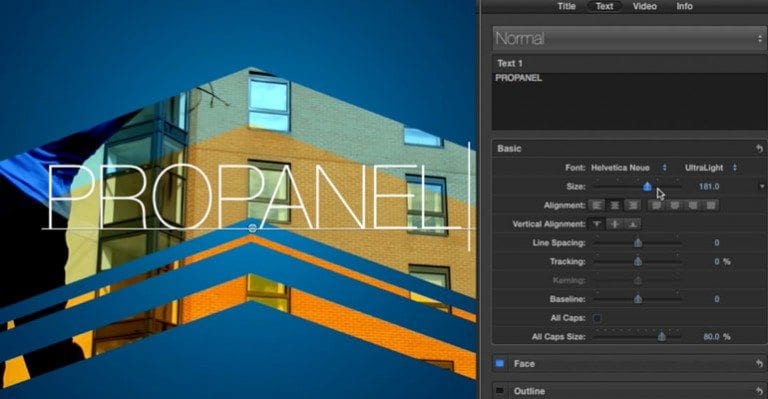
Task: Open the UltraLight font weight dropdown
Action: [711, 167]
